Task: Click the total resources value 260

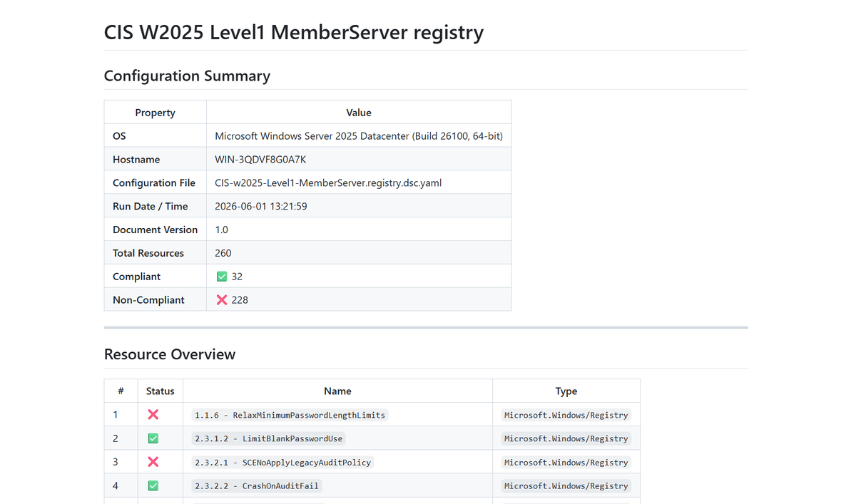Action: [223, 253]
